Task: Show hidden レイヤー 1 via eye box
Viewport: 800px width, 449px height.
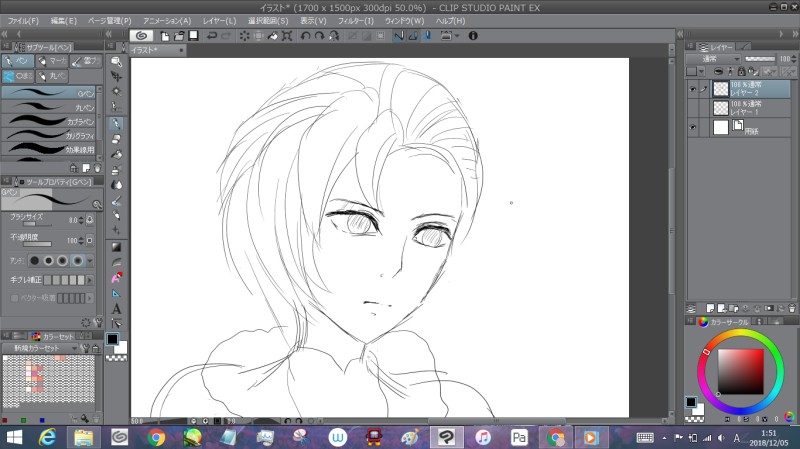Action: (692, 108)
